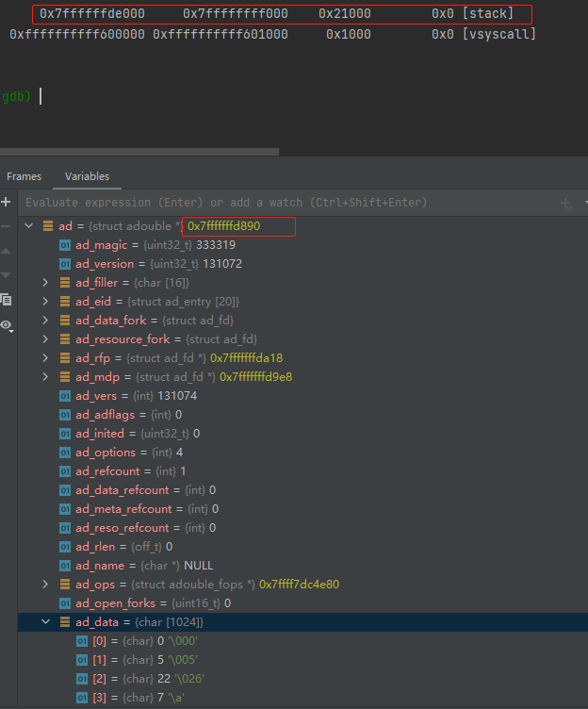Click the primitive icon beside ad_rlen

pos(65,547)
